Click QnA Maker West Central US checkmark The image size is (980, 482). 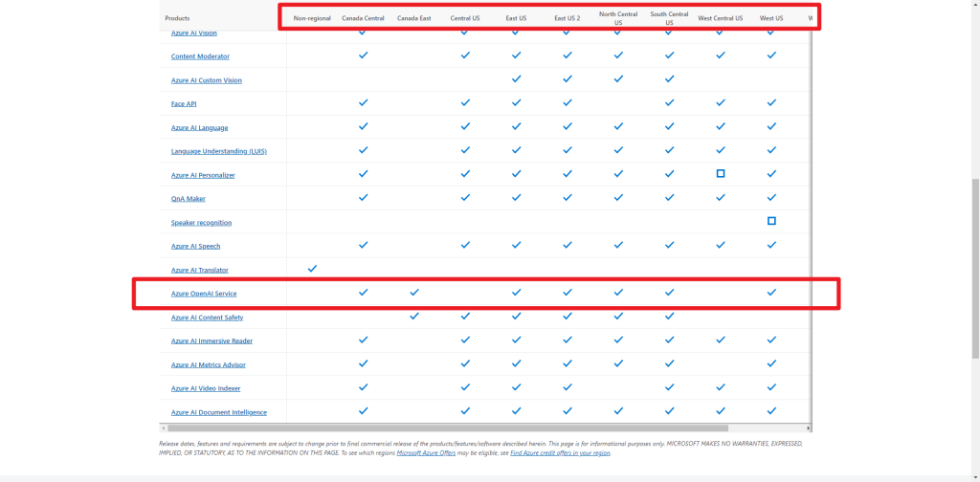(720, 197)
